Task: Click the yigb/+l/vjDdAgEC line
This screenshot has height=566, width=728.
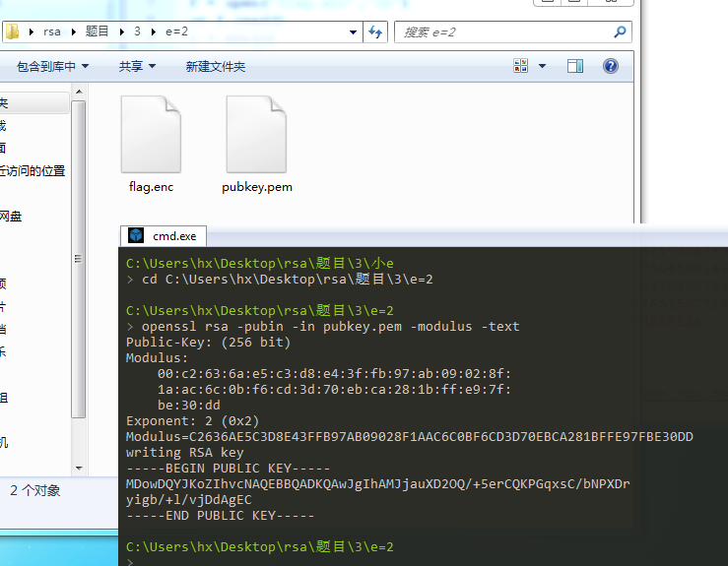Action: tap(188, 500)
